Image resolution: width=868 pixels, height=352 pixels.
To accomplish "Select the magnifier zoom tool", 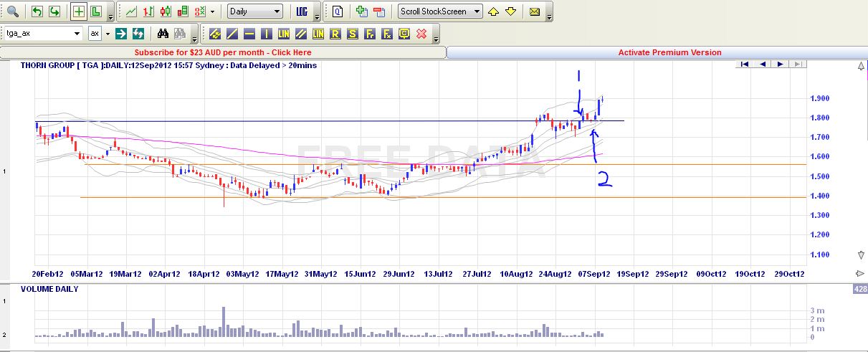I will click(12, 11).
